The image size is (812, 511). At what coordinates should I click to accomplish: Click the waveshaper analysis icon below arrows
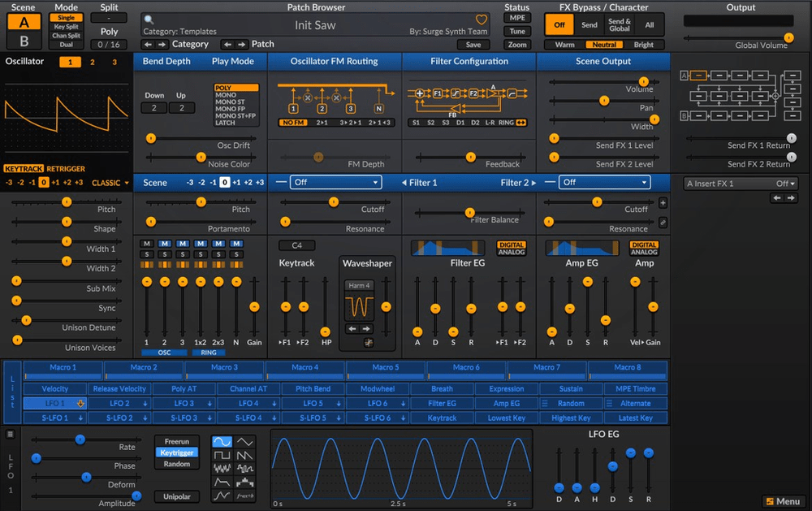point(368,343)
